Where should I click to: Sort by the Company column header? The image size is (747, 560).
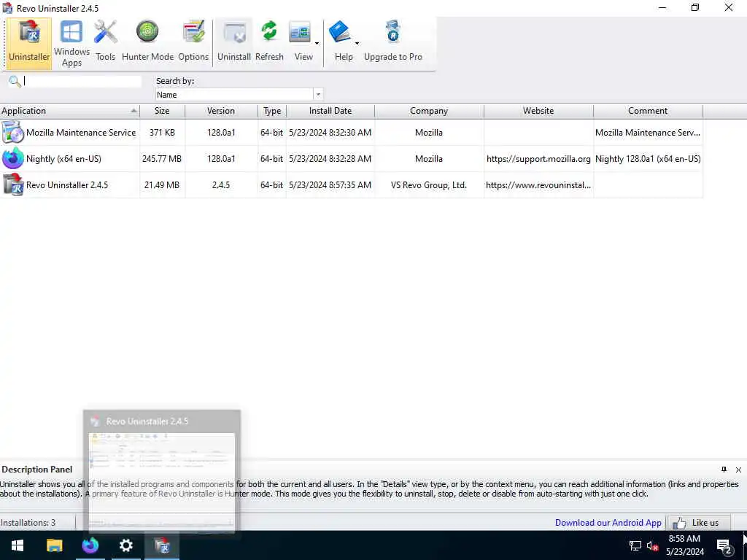tap(429, 111)
